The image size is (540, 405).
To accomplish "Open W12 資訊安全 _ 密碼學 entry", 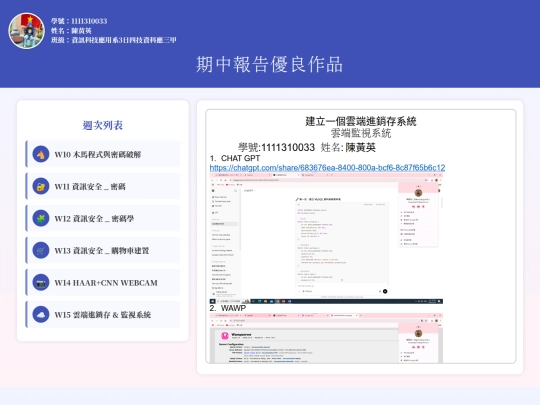I will (103, 218).
